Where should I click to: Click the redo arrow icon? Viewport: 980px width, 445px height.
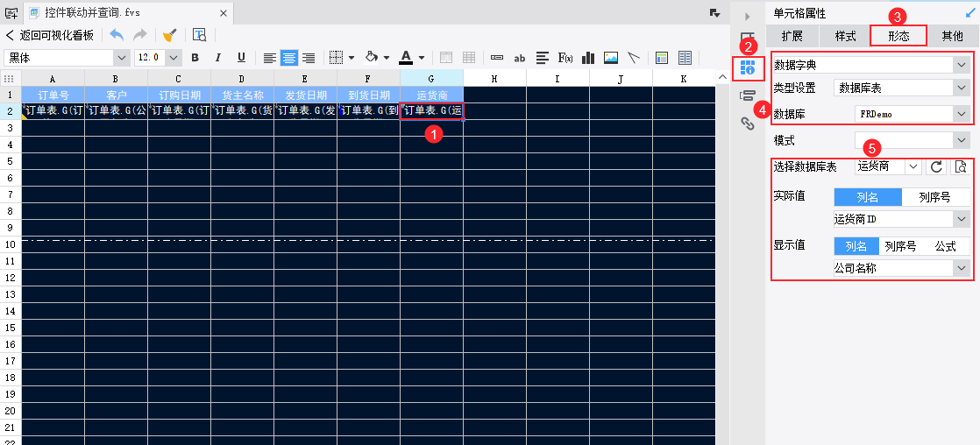[x=140, y=35]
